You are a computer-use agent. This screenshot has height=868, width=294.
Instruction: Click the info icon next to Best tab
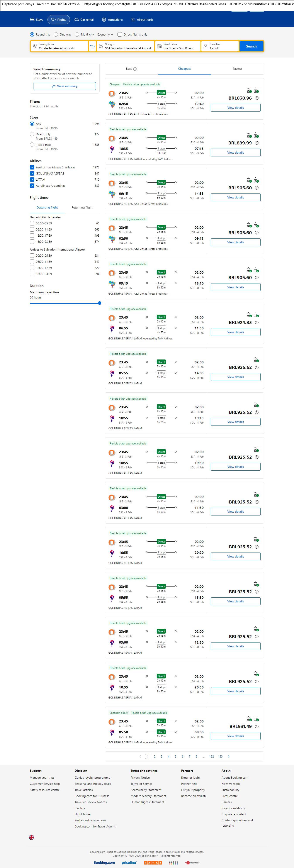coord(135,69)
